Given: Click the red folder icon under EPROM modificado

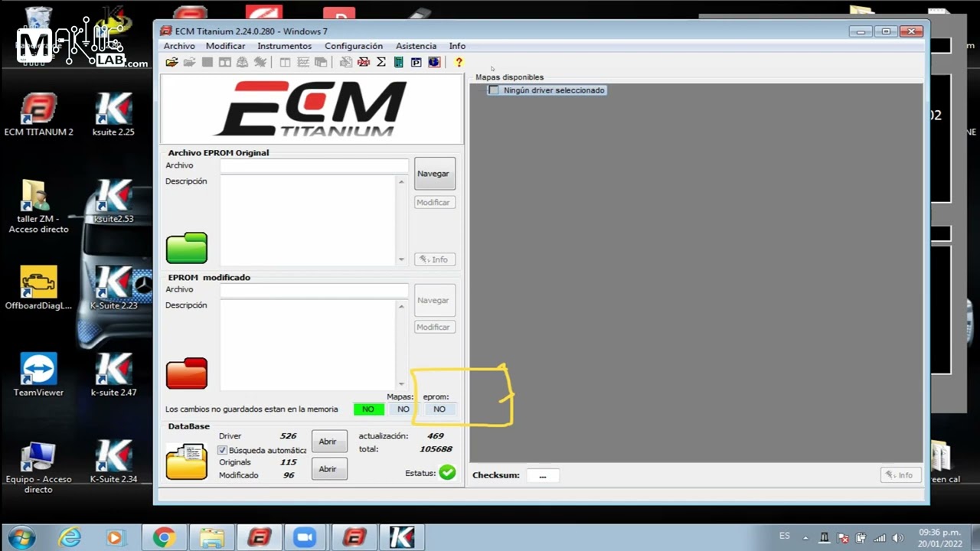Looking at the screenshot, I should pos(187,373).
